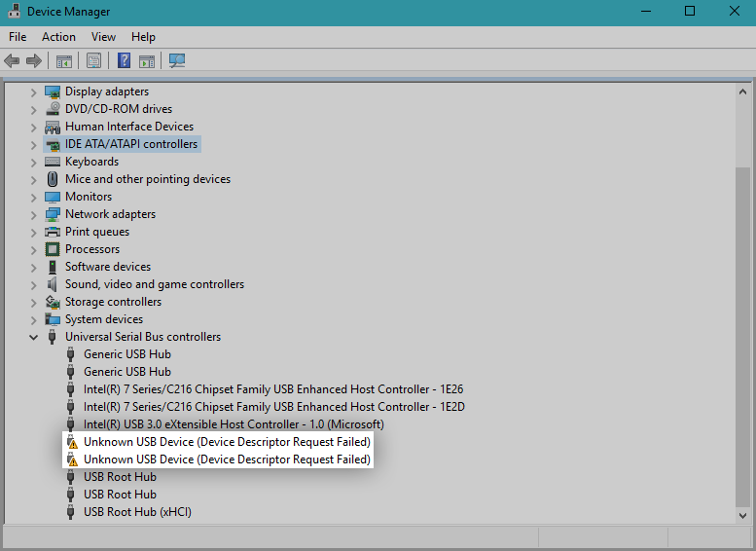Click the Universal Serial Bus controllers plug icon
756x551 pixels.
(53, 337)
